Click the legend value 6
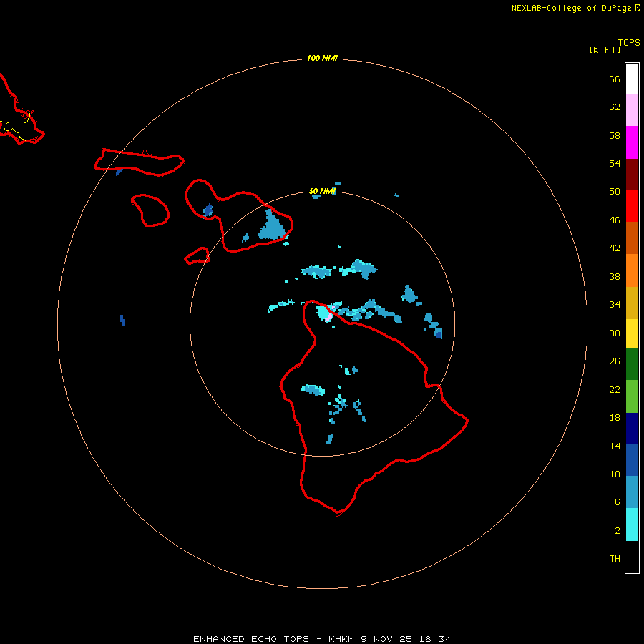 [617, 502]
